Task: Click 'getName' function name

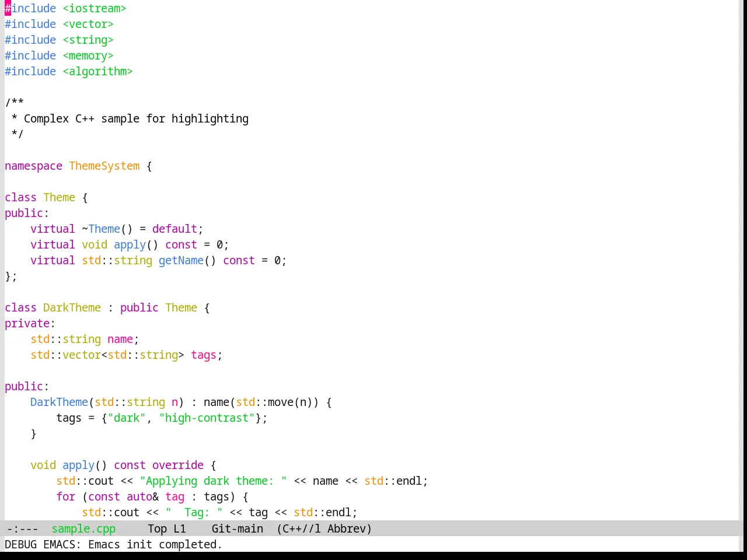Action: (181, 260)
